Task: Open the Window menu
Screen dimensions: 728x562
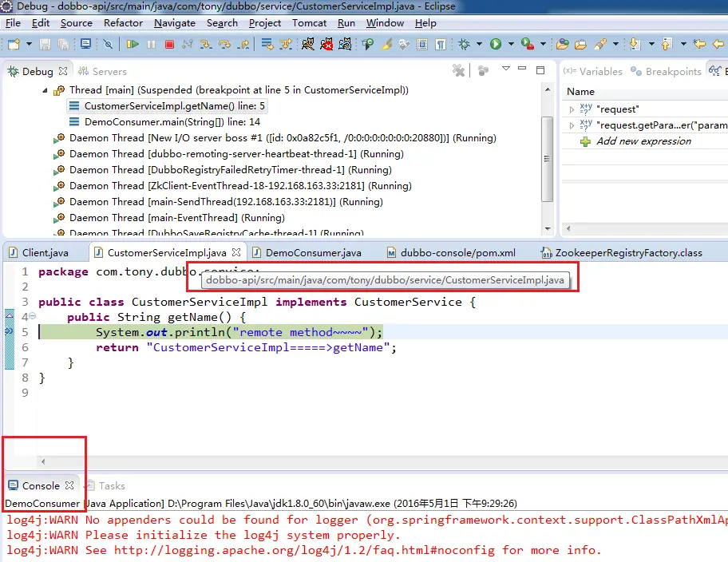Action: click(385, 23)
